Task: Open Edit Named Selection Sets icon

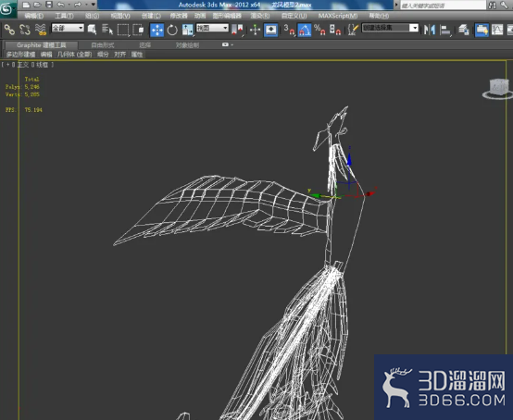Action: coord(353,30)
